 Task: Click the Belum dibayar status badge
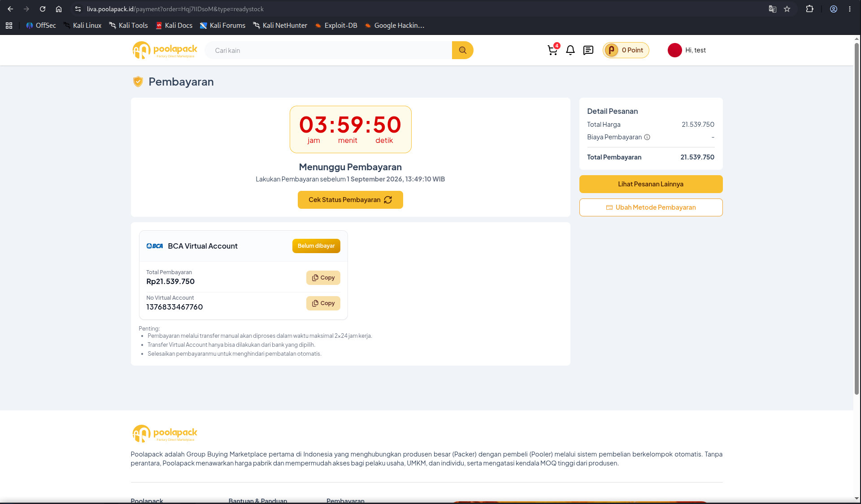pos(316,246)
